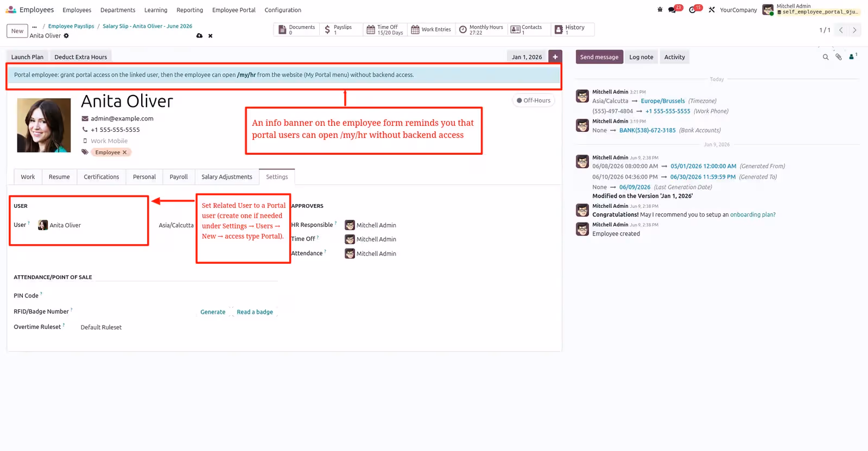Open the Payslips stat button
This screenshot has width=868, height=451.
[x=341, y=29]
